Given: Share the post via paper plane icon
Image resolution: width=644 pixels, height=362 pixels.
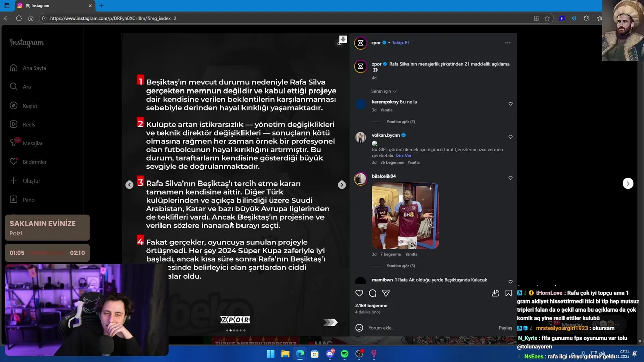Looking at the screenshot, I should (386, 293).
